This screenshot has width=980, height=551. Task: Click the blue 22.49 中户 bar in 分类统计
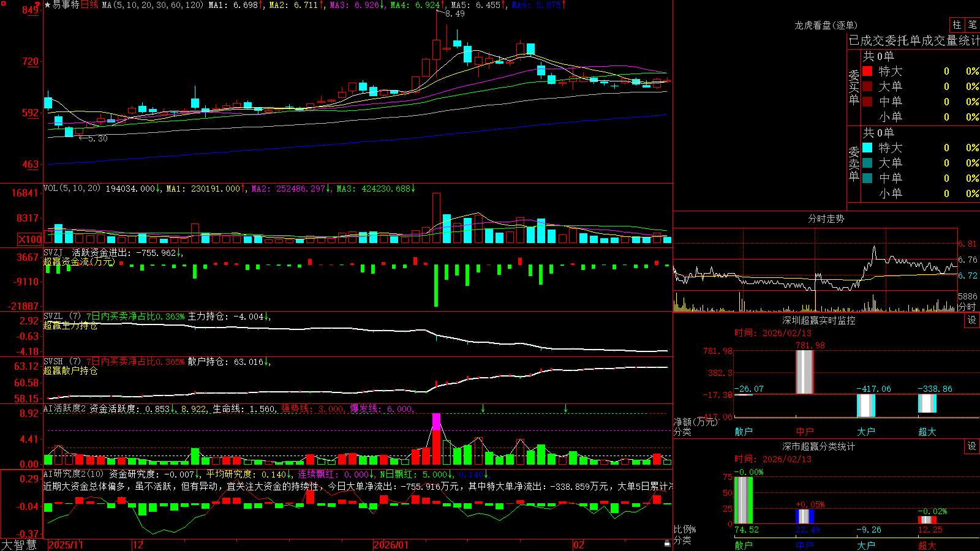point(805,517)
